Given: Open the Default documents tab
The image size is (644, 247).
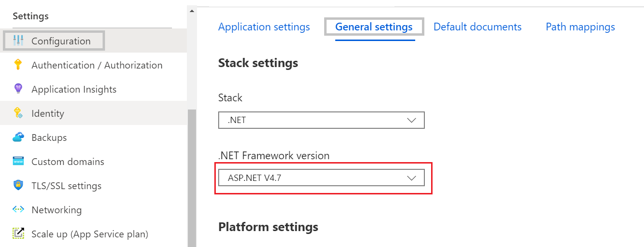Looking at the screenshot, I should [477, 27].
